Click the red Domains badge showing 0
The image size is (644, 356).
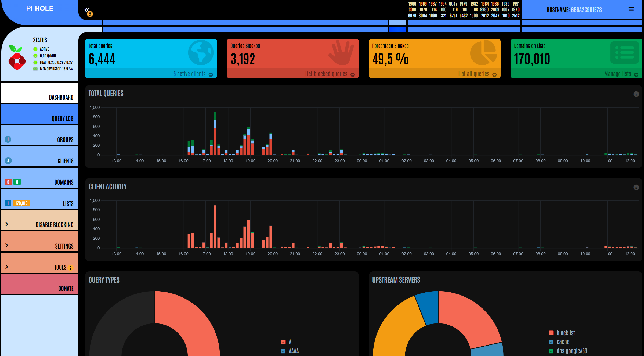pos(8,182)
